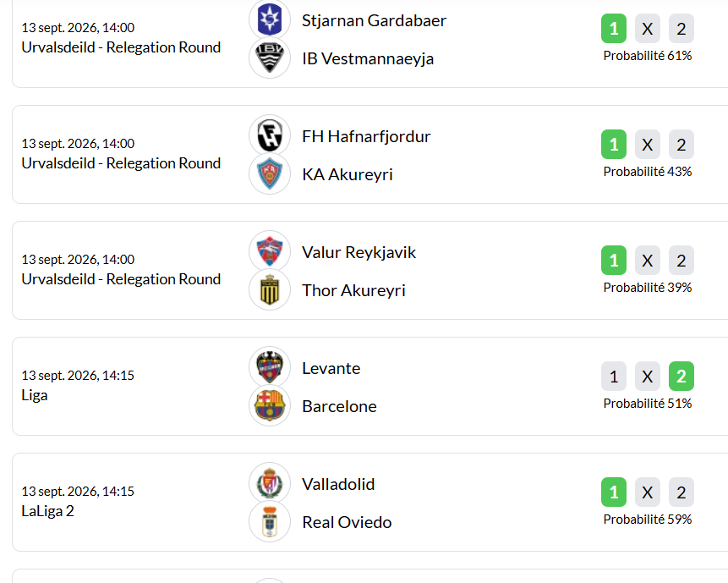Click the Barcelone club crest

coord(269,406)
